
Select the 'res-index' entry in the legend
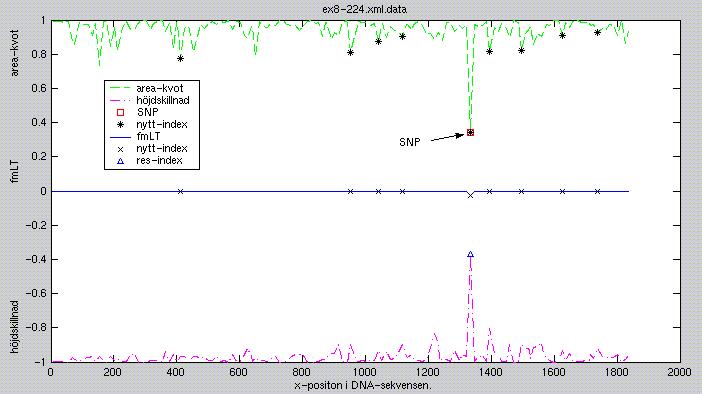tap(159, 161)
